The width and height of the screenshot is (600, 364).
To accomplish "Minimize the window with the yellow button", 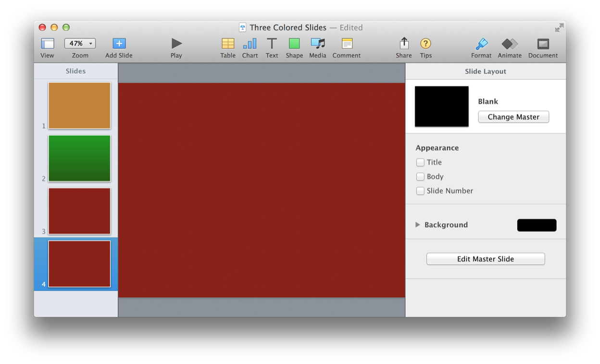I will pyautogui.click(x=54, y=27).
